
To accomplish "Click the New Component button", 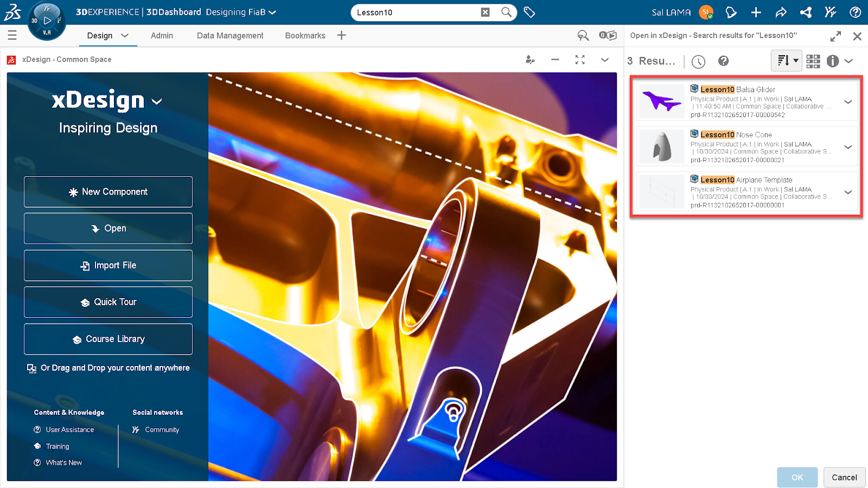I will [108, 192].
